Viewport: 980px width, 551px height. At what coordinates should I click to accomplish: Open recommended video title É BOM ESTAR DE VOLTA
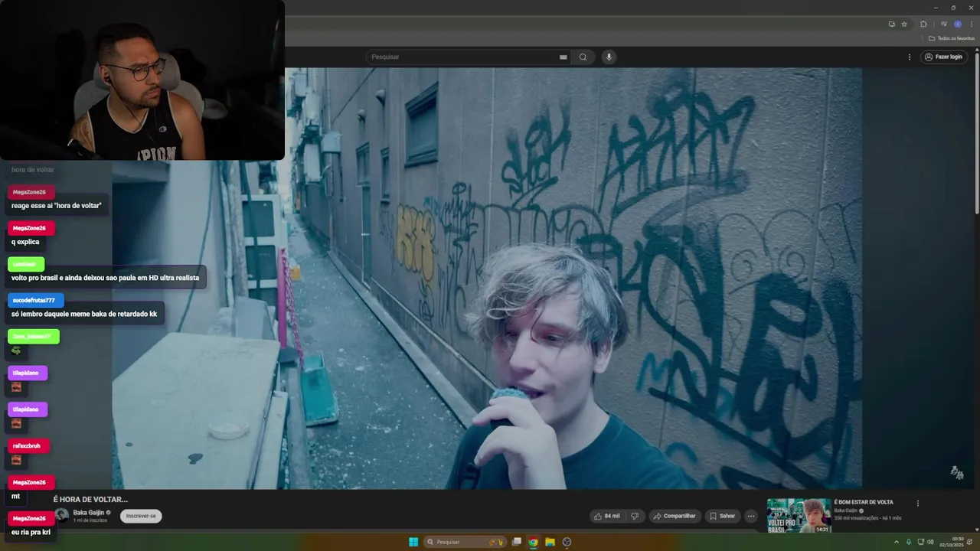pyautogui.click(x=864, y=502)
